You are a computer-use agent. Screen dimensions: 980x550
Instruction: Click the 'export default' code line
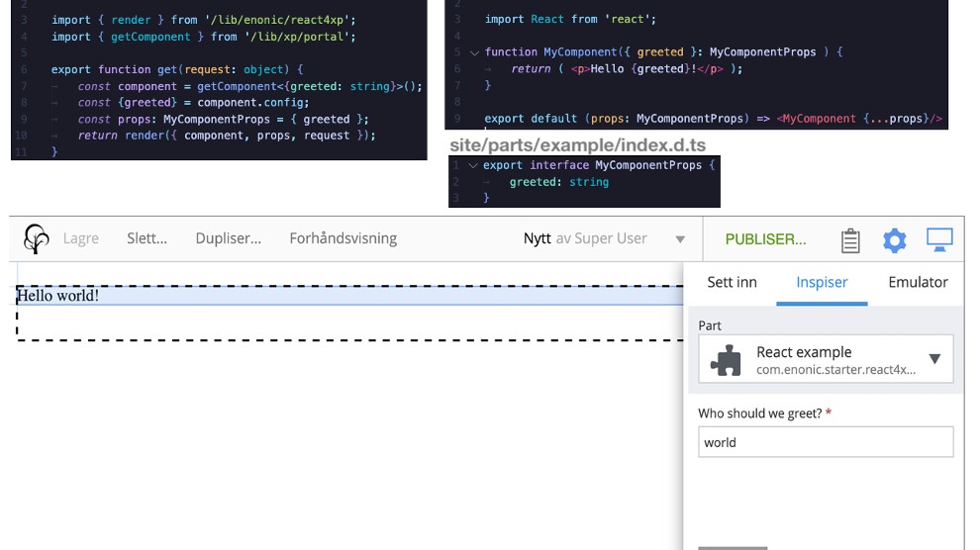pos(713,119)
